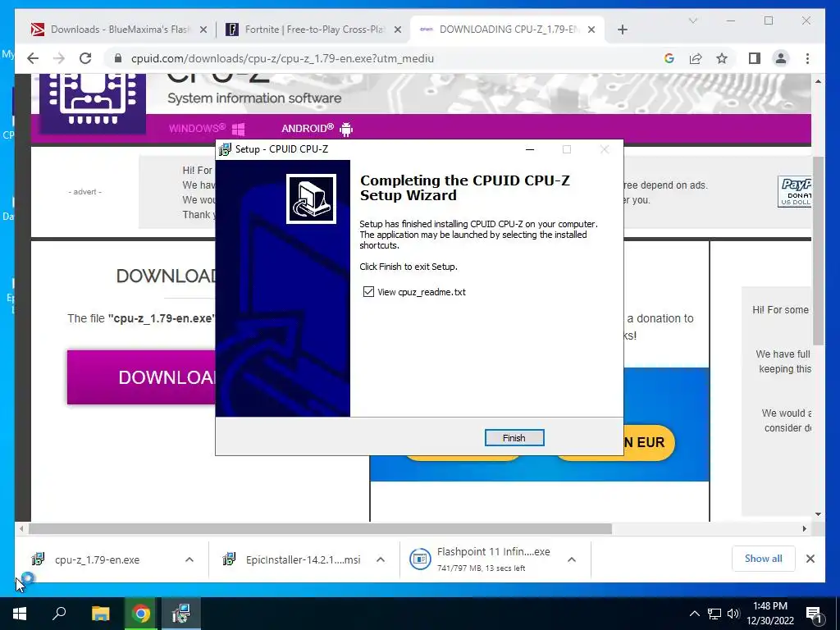Screen dimensions: 840x630
Task: Click the CPU-Z setup taskbar icon
Action: click(x=181, y=614)
